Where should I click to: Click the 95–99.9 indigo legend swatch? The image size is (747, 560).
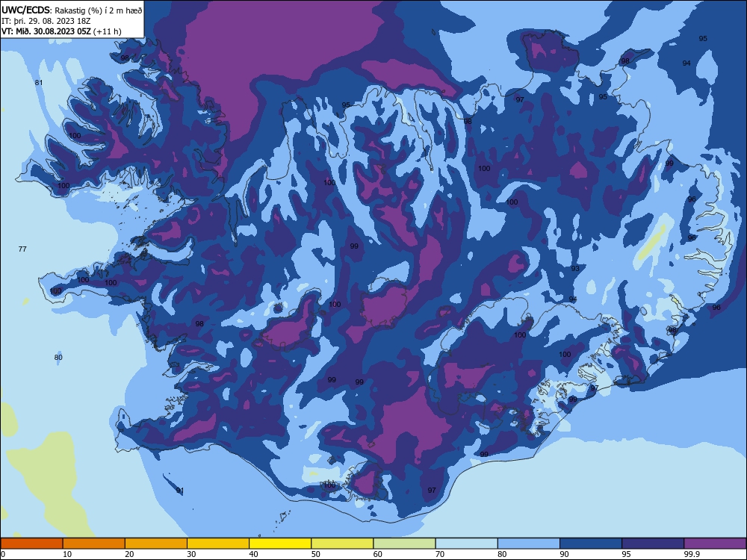(x=653, y=544)
